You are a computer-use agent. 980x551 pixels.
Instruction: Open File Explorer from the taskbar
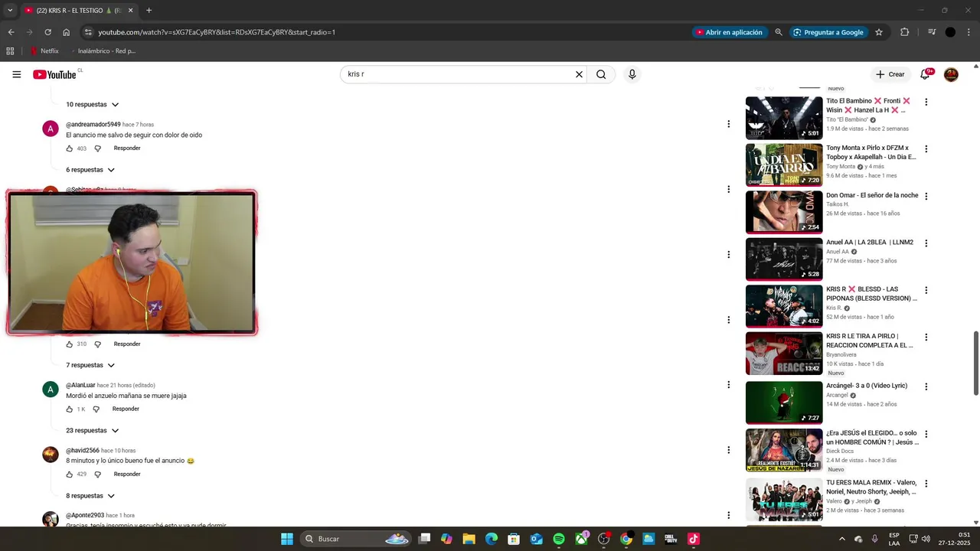tap(469, 539)
